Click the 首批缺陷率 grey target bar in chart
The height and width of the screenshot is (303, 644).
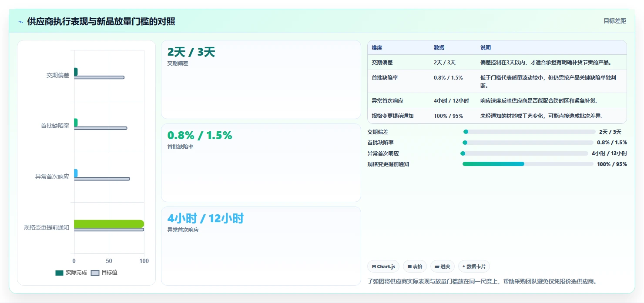(x=101, y=128)
